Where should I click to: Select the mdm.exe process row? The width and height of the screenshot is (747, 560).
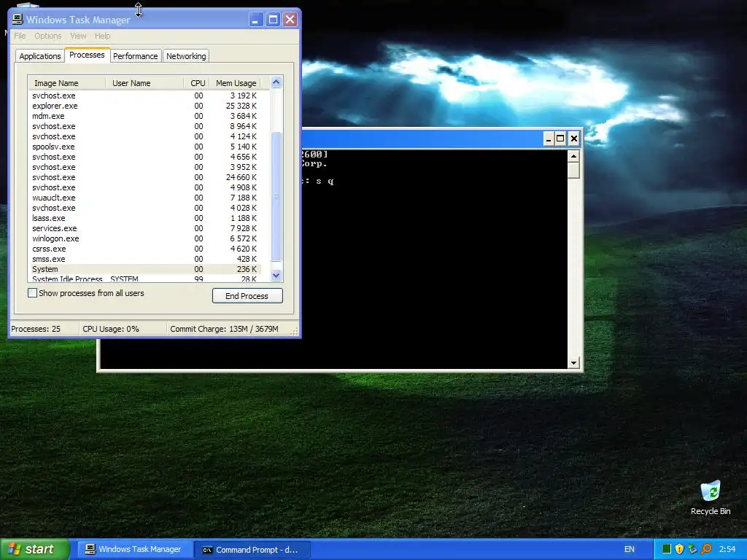[x=144, y=116]
